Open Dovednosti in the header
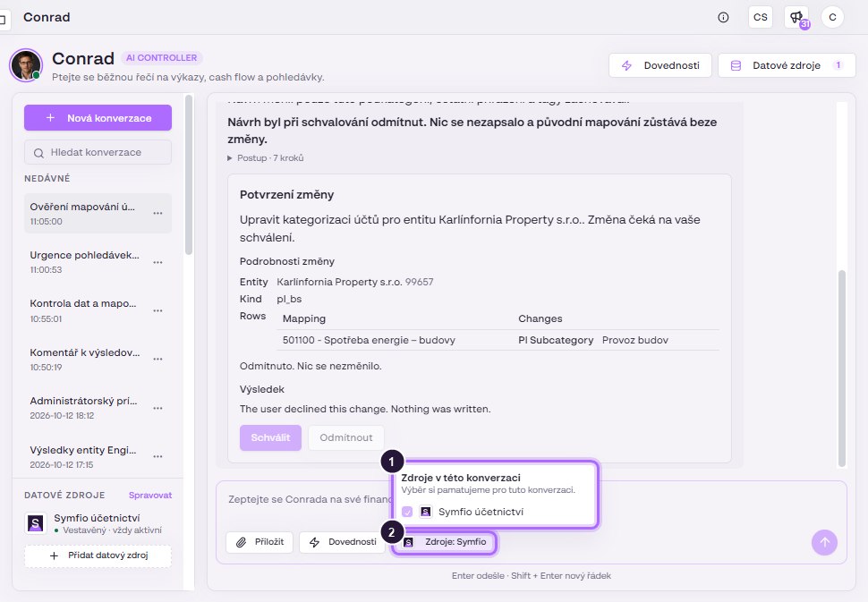The height and width of the screenshot is (602, 868). pyautogui.click(x=660, y=65)
